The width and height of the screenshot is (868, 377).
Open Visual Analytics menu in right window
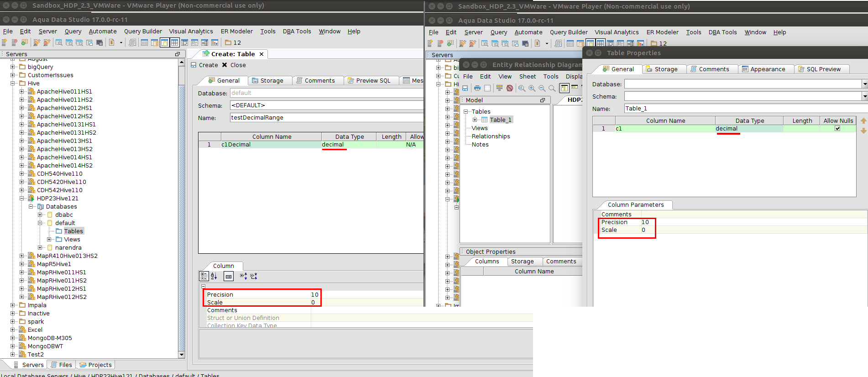pyautogui.click(x=617, y=32)
